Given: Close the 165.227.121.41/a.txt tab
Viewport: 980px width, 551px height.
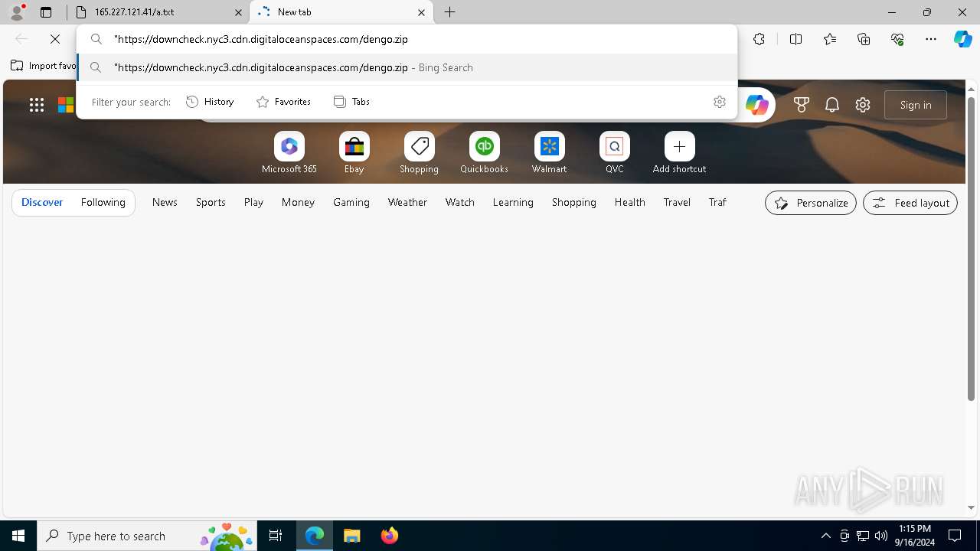Looking at the screenshot, I should (238, 12).
